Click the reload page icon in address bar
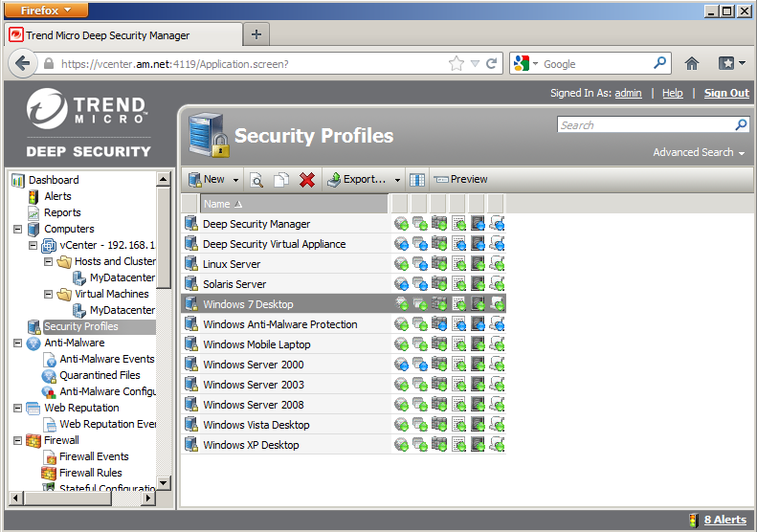Viewport: 757px width, 532px height. pos(492,63)
